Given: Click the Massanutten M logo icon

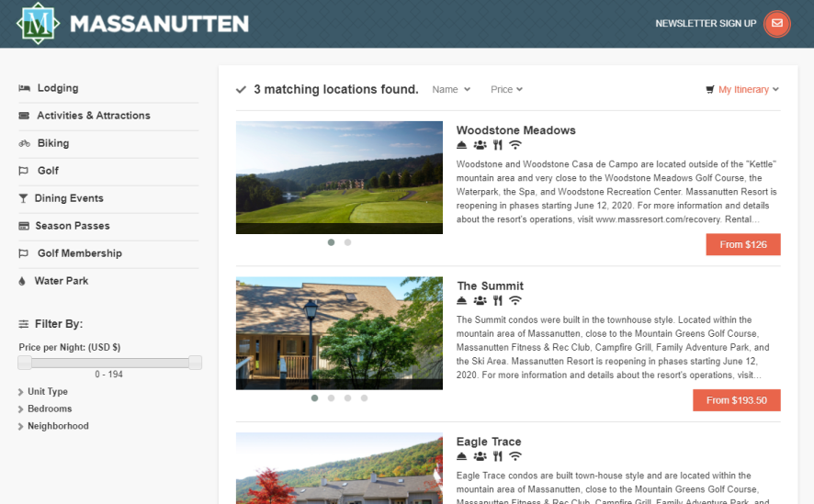Looking at the screenshot, I should point(38,23).
